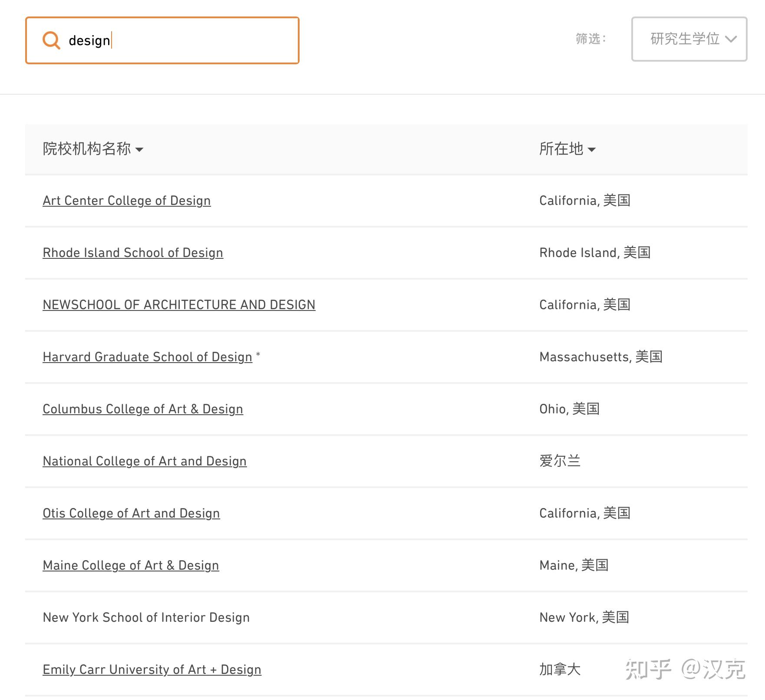Image resolution: width=765 pixels, height=700 pixels.
Task: Click the 'Rhode Island, 美国' location cell
Action: click(x=595, y=253)
